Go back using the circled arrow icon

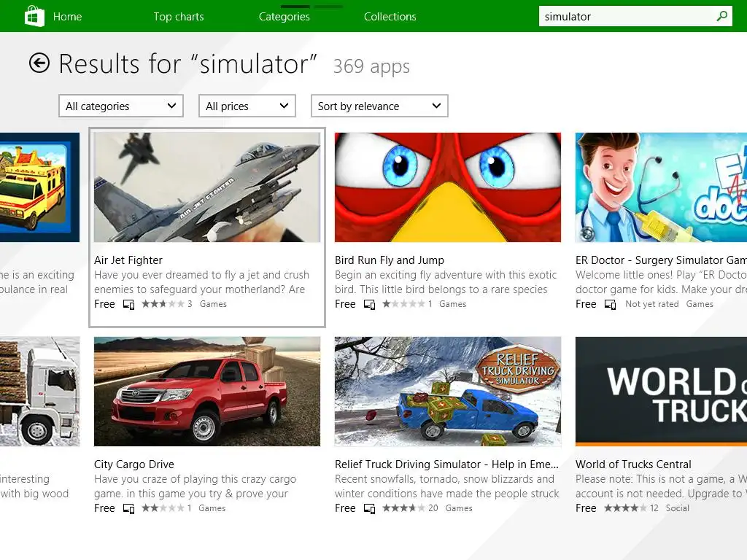coord(39,63)
